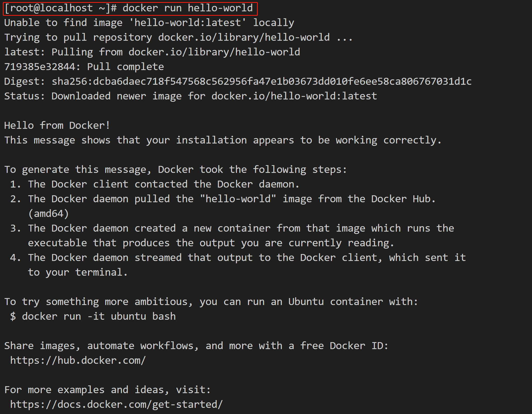Click the '(amd64)' architecture text

coord(49,214)
